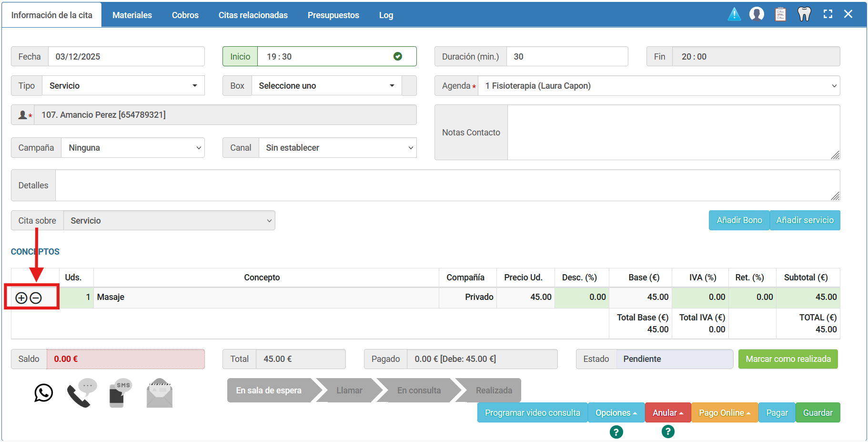Click the blue warning triangle icon
The image size is (868, 442).
pos(734,14)
